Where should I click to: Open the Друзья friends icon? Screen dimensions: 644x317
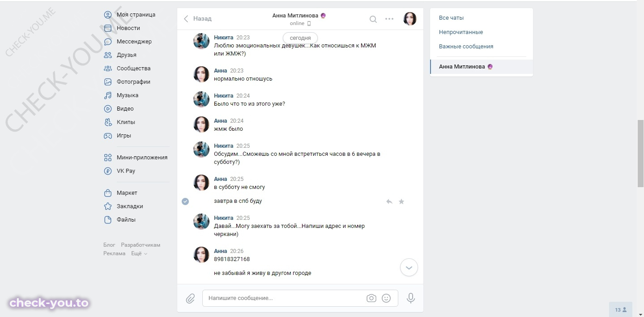coord(108,55)
